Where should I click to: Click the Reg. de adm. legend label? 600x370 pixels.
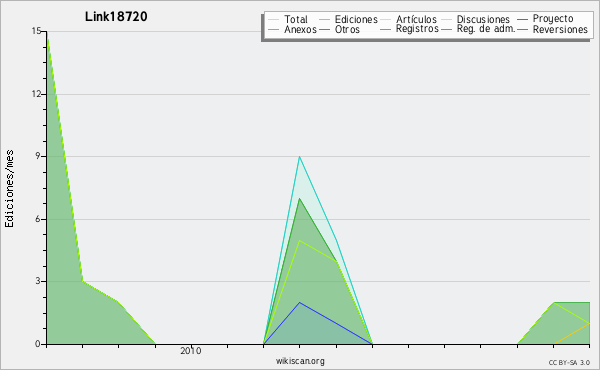click(x=486, y=29)
